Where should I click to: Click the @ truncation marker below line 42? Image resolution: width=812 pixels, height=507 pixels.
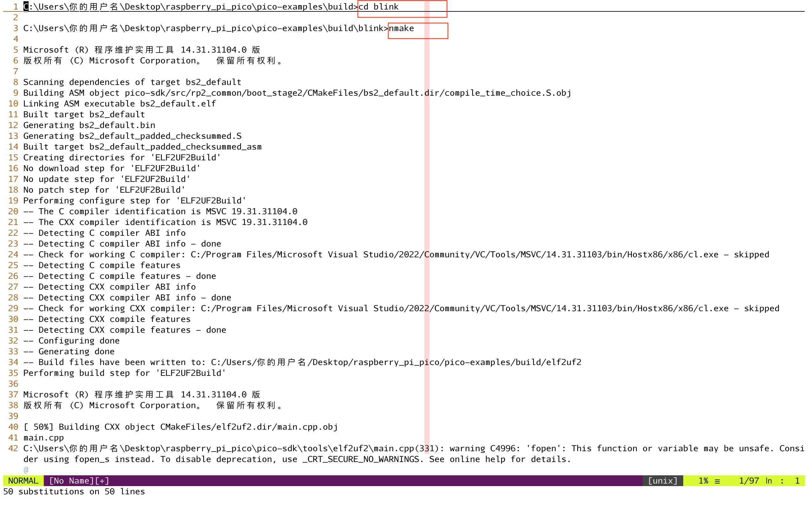click(26, 470)
